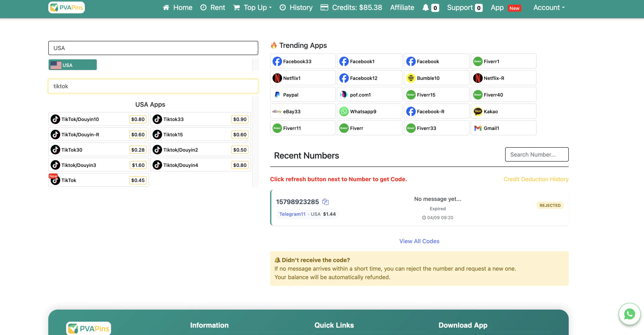Select the Fiverr trending app
644x335 pixels.
(370, 128)
